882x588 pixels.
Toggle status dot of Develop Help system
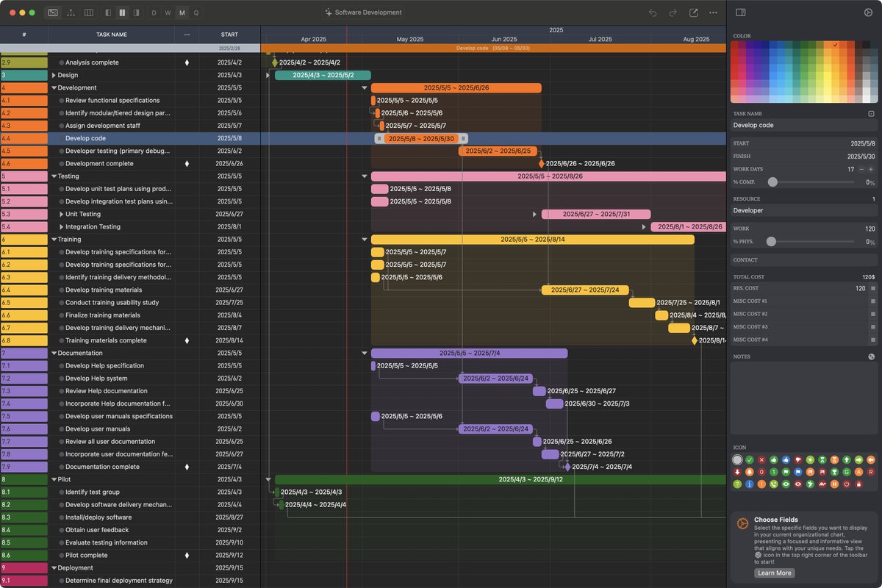[62, 379]
